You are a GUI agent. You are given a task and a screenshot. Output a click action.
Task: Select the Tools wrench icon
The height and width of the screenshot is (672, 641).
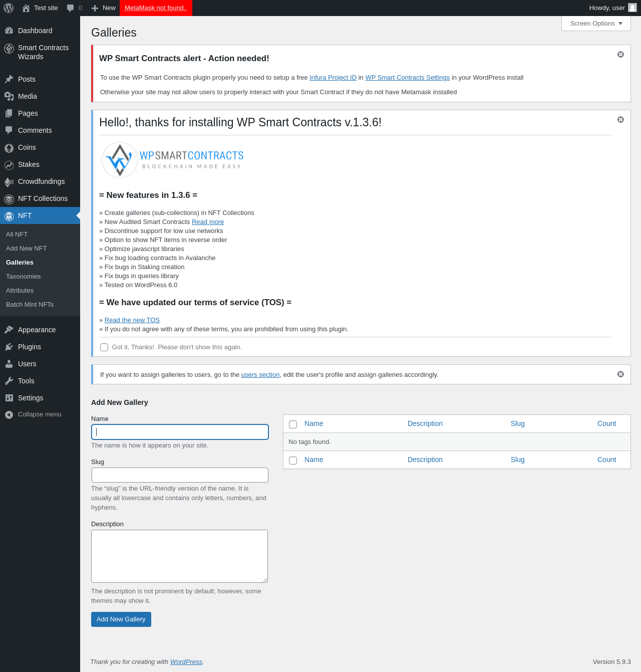pos(9,381)
